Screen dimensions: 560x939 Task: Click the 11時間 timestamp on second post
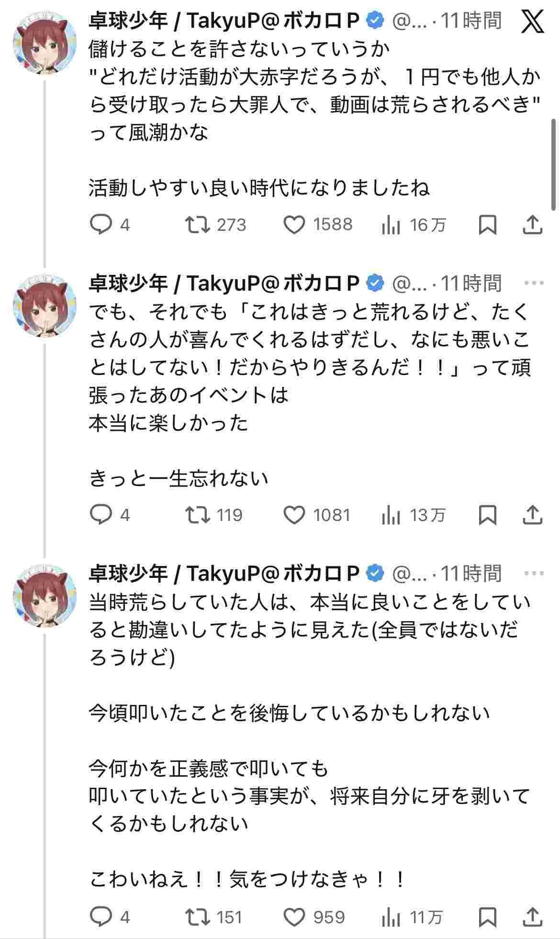click(470, 283)
